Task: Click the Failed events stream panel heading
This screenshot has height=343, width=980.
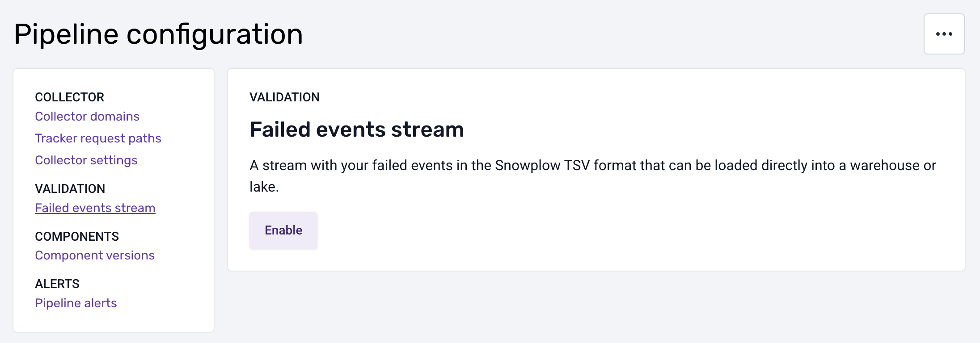Action: click(x=357, y=130)
